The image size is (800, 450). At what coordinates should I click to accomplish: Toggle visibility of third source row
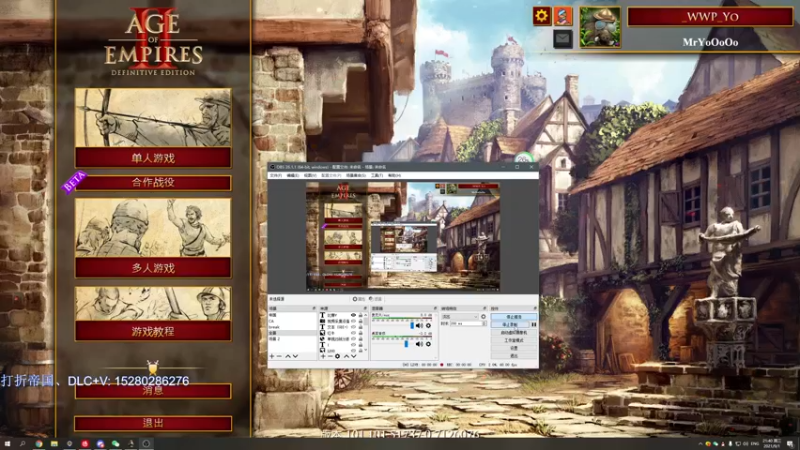click(354, 327)
